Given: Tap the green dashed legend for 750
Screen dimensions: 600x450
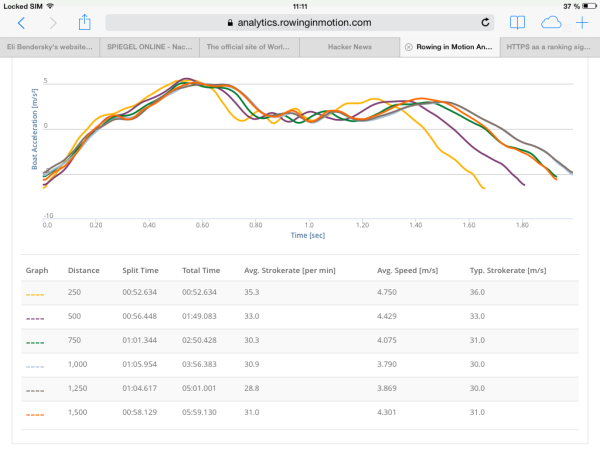Looking at the screenshot, I should [x=35, y=342].
